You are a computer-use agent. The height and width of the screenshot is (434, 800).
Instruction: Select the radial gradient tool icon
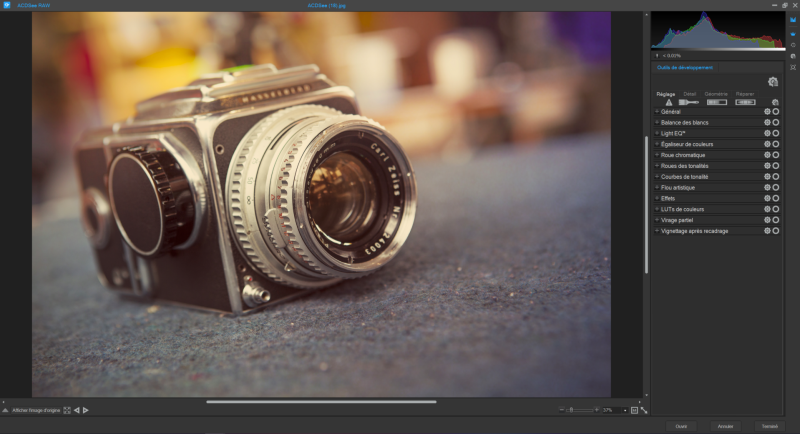[x=745, y=103]
